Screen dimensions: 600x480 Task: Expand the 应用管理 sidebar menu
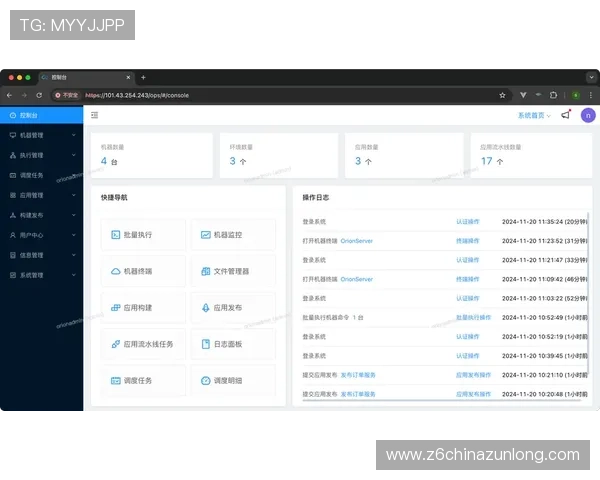pyautogui.click(x=42, y=195)
